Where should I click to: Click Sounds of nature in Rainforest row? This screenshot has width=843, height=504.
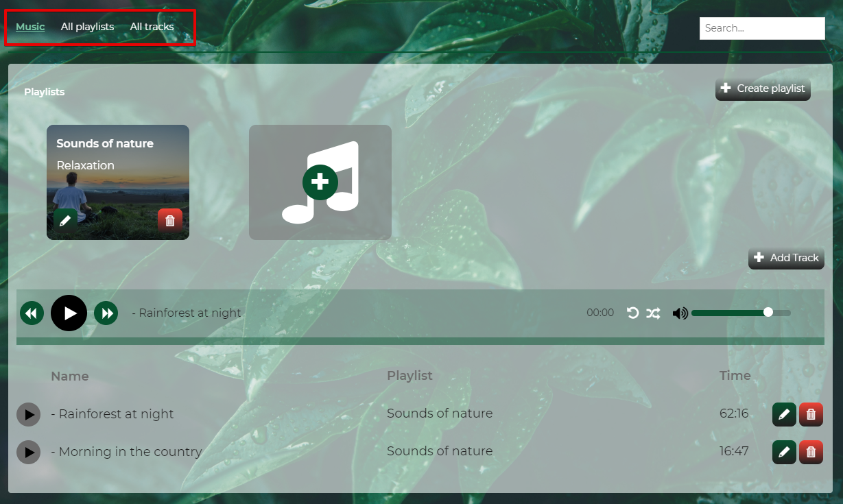440,413
